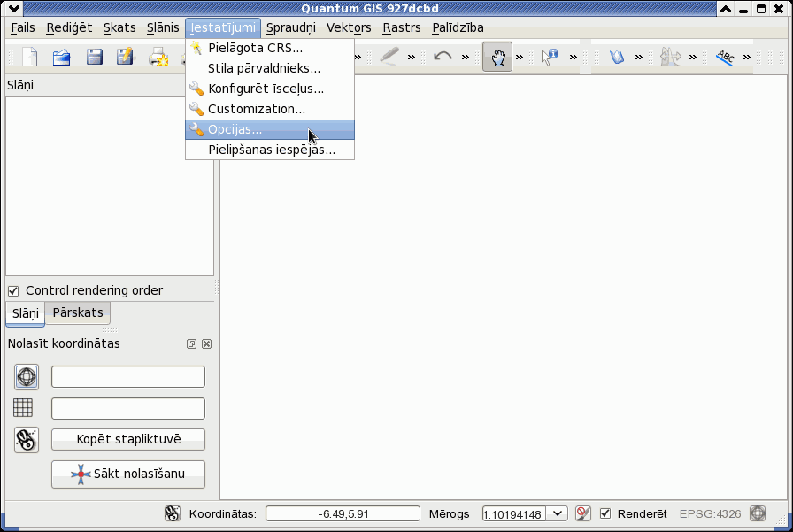Select Opcijas... in the settings menu
The height and width of the screenshot is (532, 793).
coord(270,129)
